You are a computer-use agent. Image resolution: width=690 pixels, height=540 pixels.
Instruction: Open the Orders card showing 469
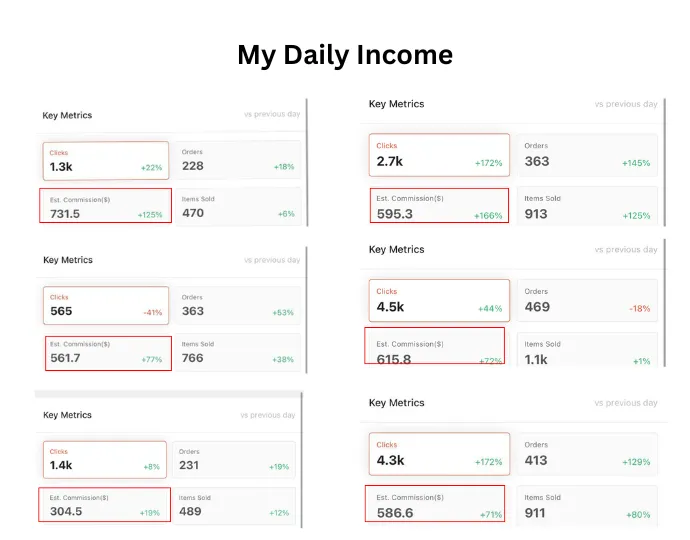click(587, 300)
